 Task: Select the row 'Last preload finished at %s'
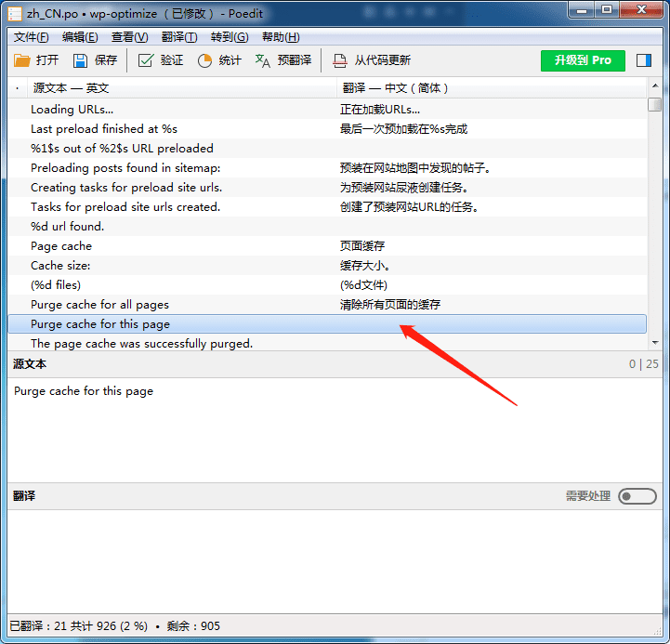pyautogui.click(x=327, y=129)
